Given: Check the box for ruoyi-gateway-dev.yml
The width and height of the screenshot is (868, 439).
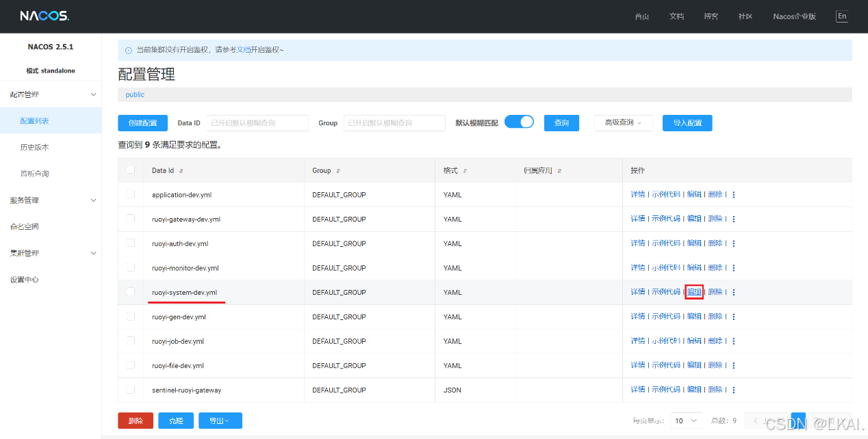Looking at the screenshot, I should pos(131,219).
